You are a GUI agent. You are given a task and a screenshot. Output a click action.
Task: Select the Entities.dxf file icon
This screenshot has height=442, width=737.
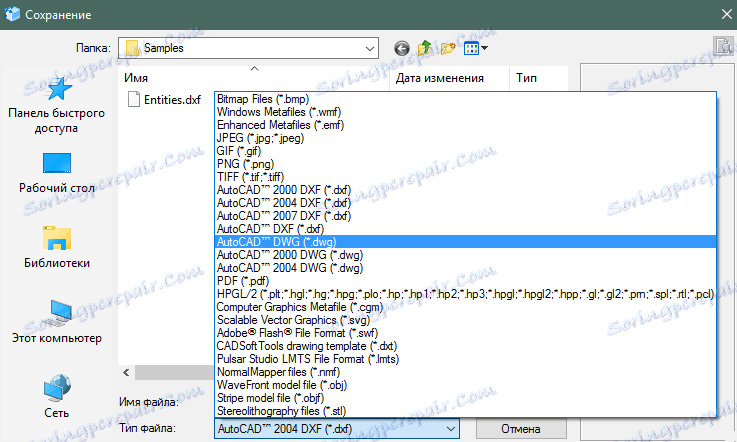(x=134, y=99)
